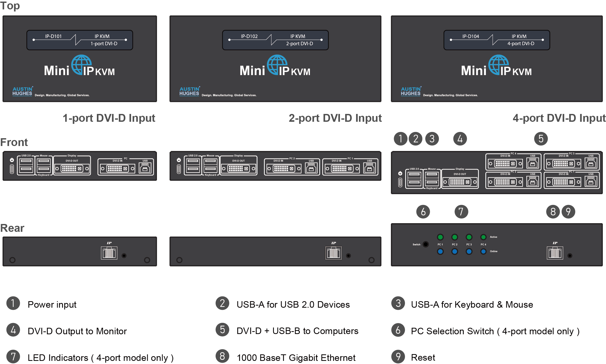Viewport: 606px width, 364px height.
Task: Click the blue Online LED below PC 1
Action: [440, 251]
